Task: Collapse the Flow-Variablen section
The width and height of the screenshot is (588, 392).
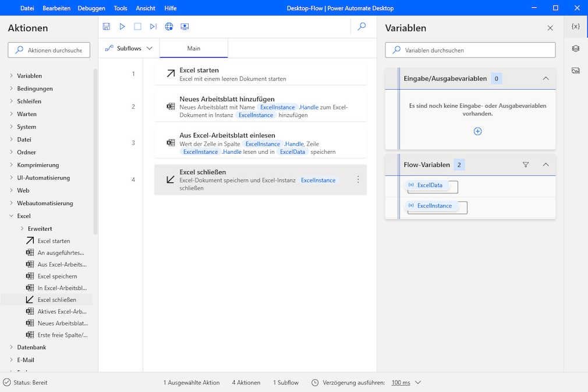Action: point(546,164)
